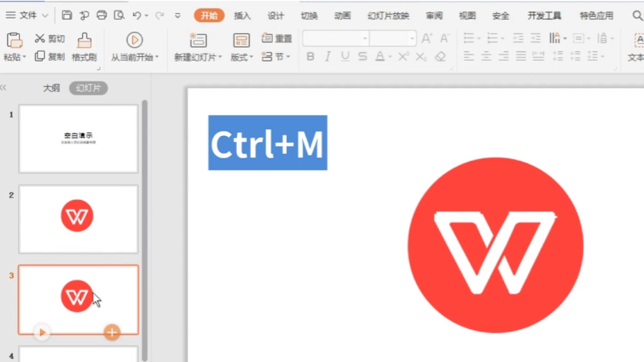Screen dimensions: 644x362
Task: Toggle Underline formatting button
Action: coord(345,57)
